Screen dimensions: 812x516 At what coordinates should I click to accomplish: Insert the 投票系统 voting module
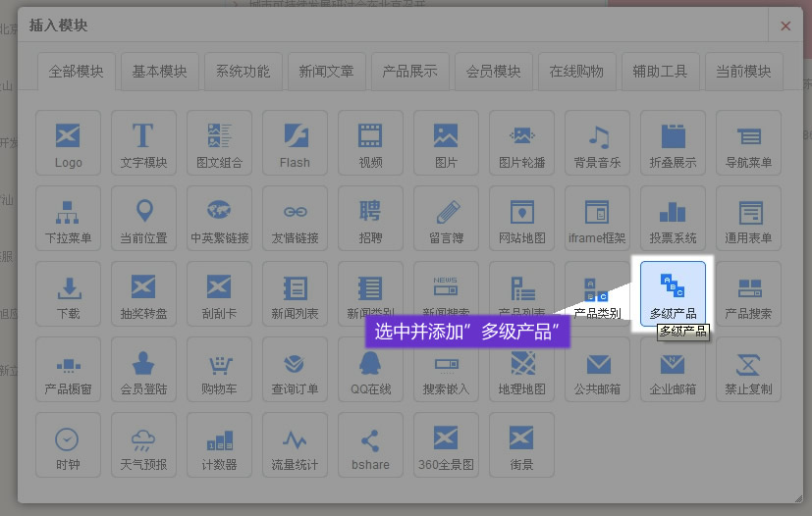(673, 218)
